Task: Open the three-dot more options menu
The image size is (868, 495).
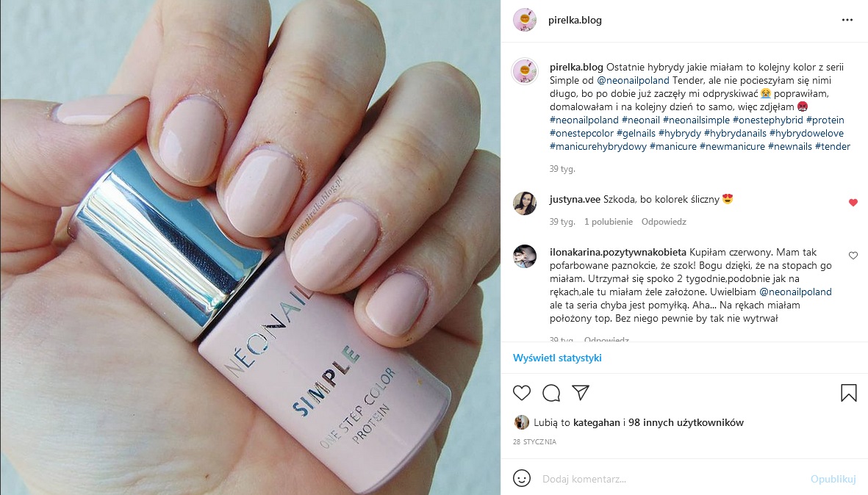Action: pyautogui.click(x=847, y=20)
